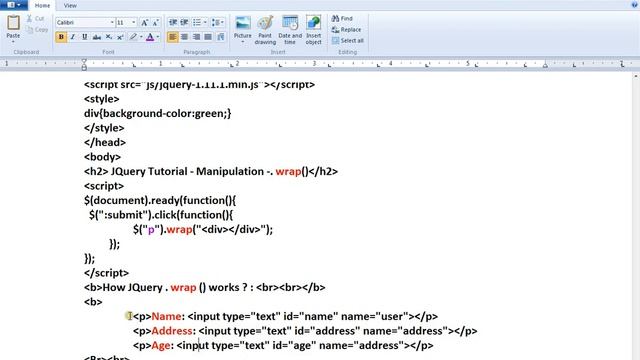Click the "</head>" line in document
The height and width of the screenshot is (360, 640).
[105, 142]
